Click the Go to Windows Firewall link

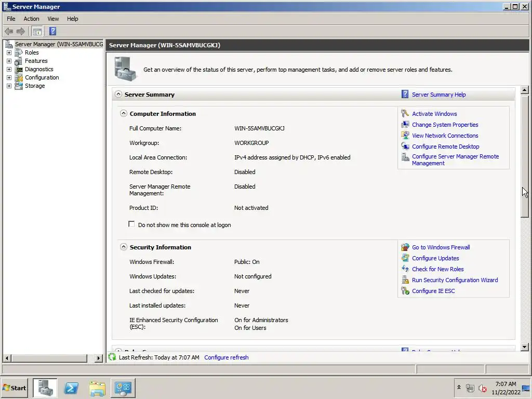(x=441, y=247)
